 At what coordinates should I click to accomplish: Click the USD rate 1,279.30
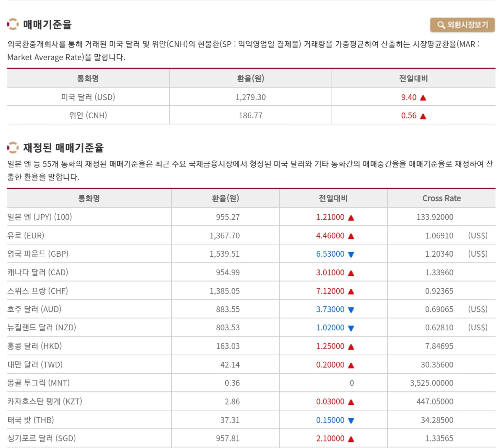pyautogui.click(x=250, y=97)
